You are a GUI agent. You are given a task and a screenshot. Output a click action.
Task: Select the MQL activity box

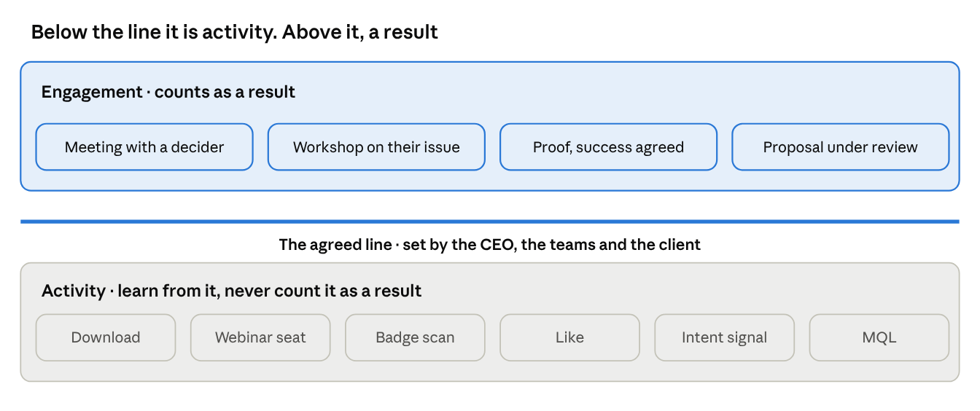point(879,337)
